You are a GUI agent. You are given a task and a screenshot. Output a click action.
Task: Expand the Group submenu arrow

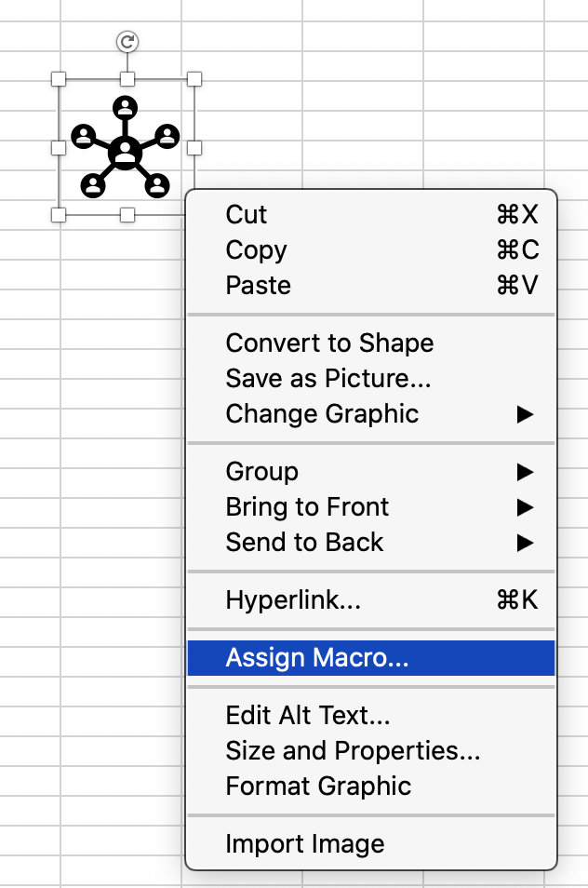click(x=525, y=472)
